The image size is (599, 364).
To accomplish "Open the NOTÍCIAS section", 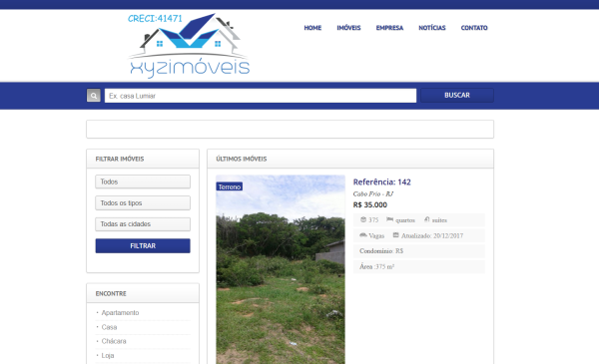I will [x=432, y=28].
